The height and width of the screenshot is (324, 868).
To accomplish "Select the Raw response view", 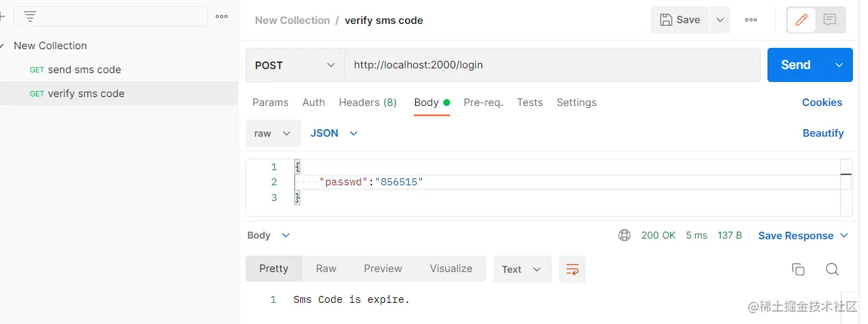I will tap(326, 269).
